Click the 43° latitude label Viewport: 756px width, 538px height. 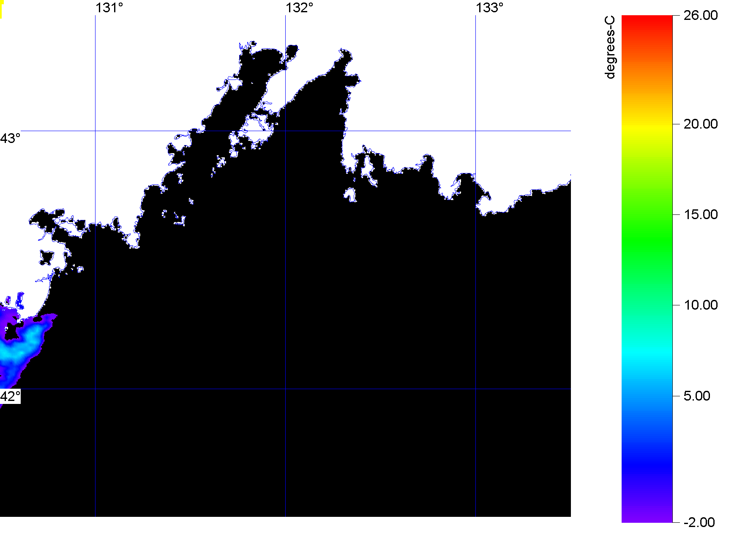(x=10, y=138)
